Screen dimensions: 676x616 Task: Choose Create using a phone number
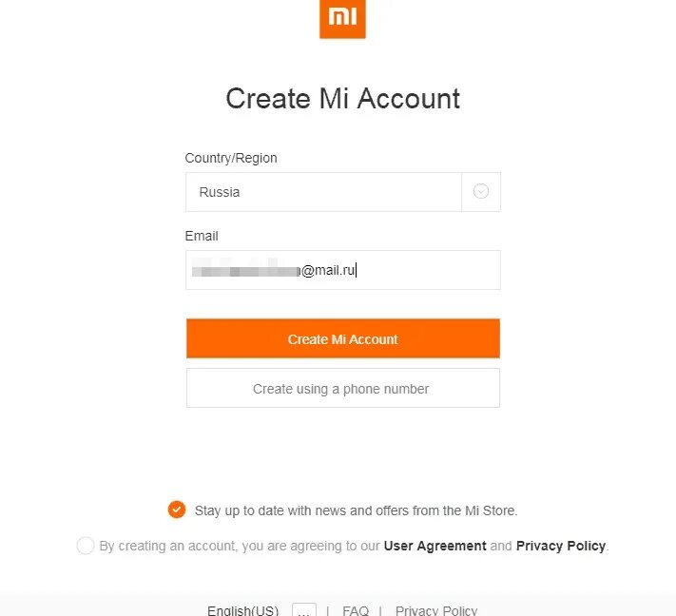pos(342,389)
